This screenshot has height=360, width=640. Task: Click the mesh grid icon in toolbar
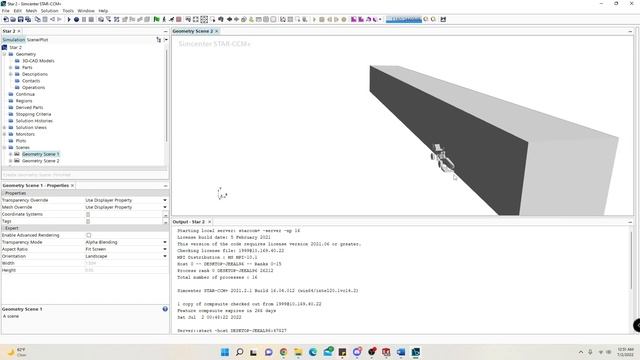pos(116,19)
